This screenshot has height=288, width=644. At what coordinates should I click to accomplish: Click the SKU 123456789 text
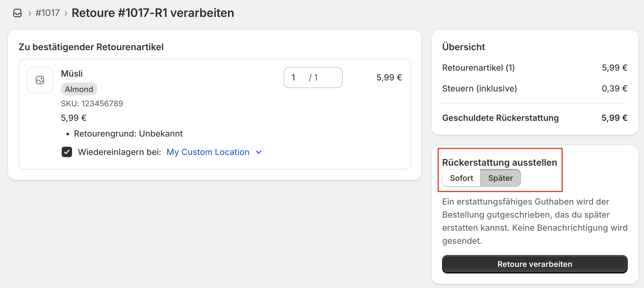pyautogui.click(x=92, y=104)
